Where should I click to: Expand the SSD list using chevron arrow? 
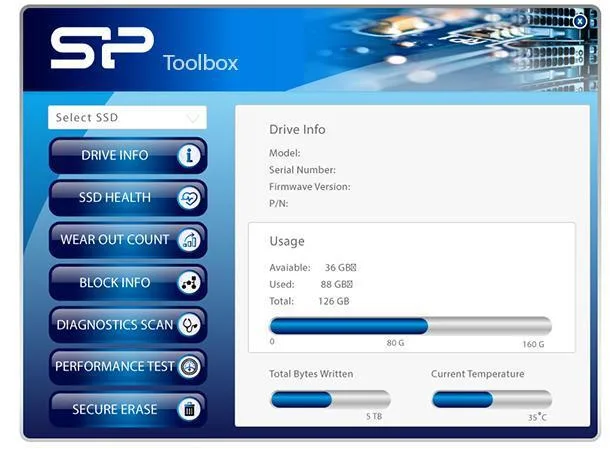point(193,118)
